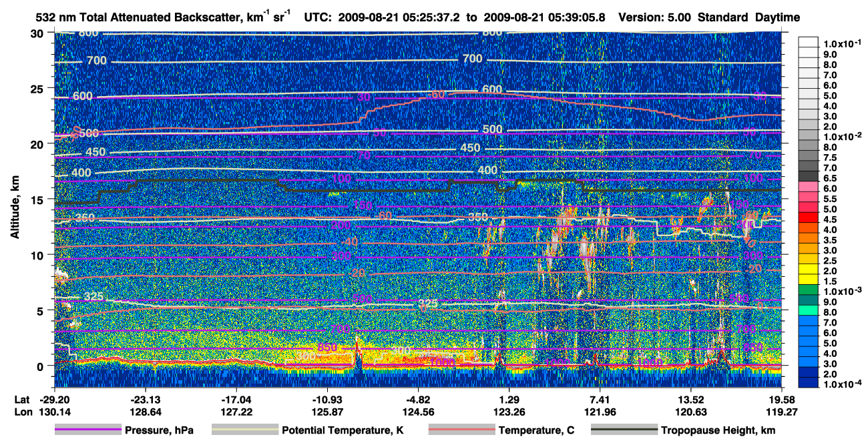The image size is (868, 445).
Task: Click longitude value '123.26'
Action: (x=509, y=412)
